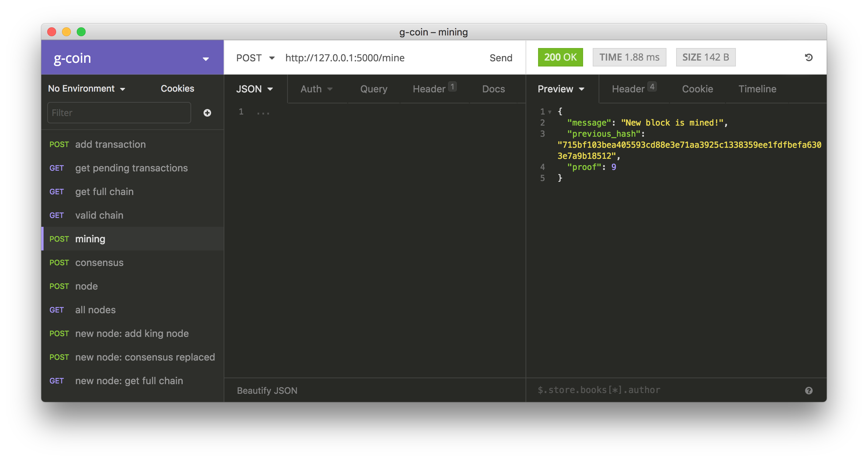Click the green zoom window button
This screenshot has width=868, height=461.
(81, 32)
